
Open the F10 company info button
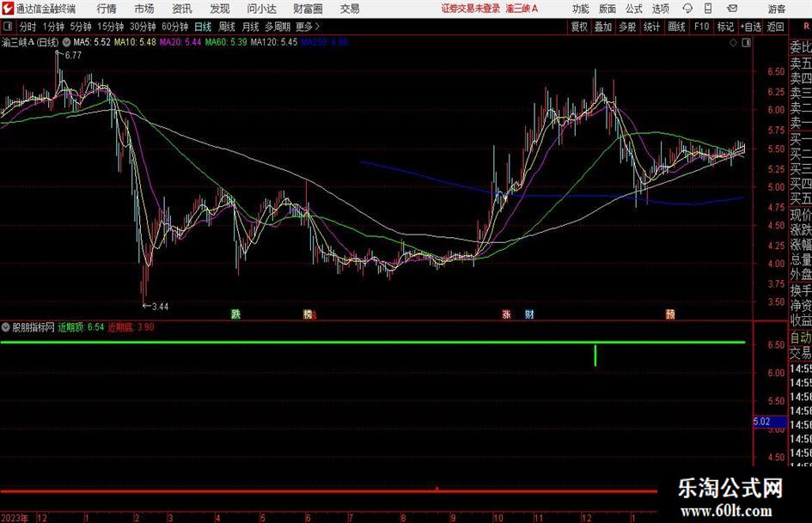click(x=702, y=27)
